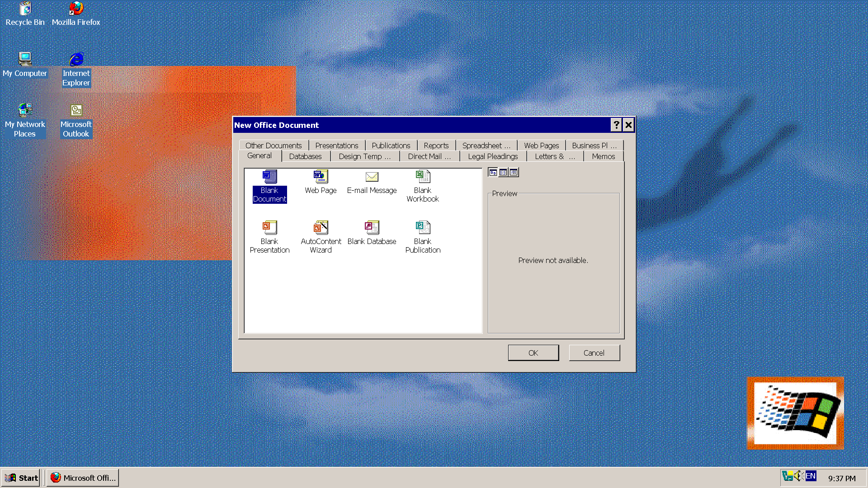Pick the Blank Publication icon
The height and width of the screenshot is (488, 868).
point(423,228)
